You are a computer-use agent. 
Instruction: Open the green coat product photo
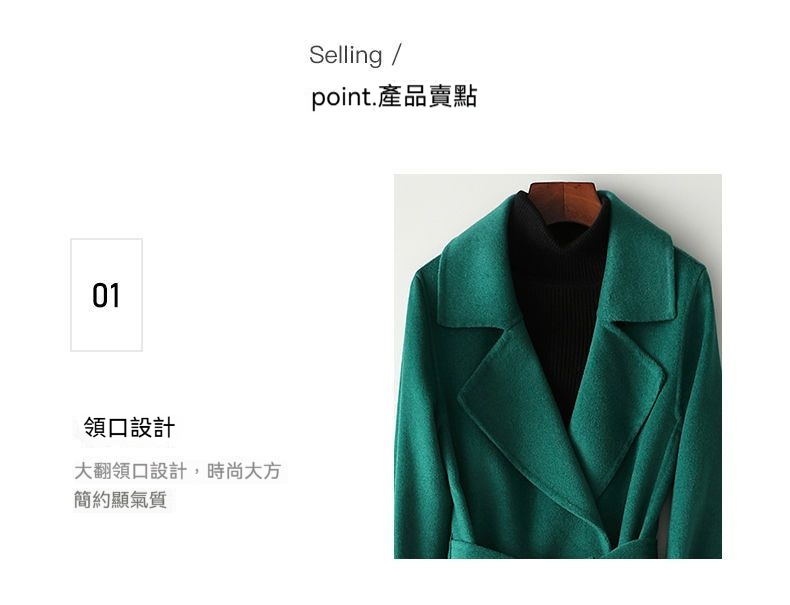pyautogui.click(x=558, y=366)
